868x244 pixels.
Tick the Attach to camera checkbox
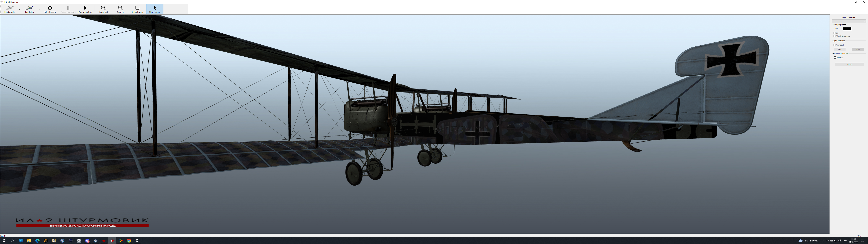(x=835, y=36)
